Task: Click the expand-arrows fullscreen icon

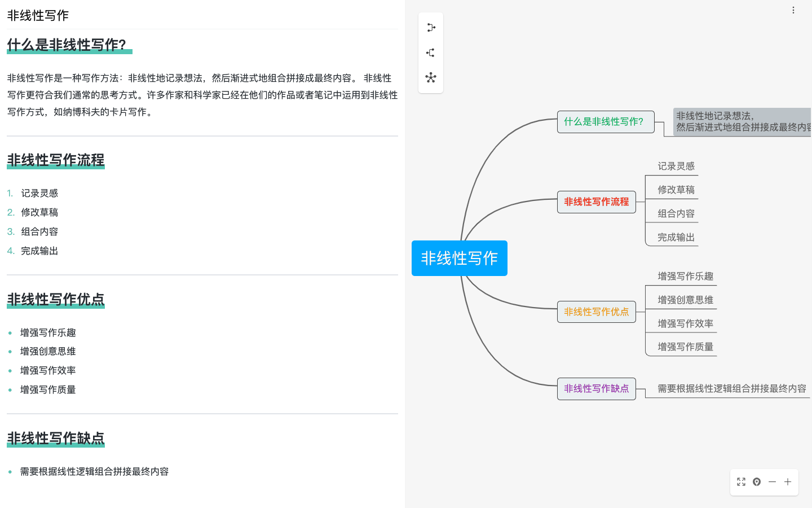Action: [x=741, y=482]
